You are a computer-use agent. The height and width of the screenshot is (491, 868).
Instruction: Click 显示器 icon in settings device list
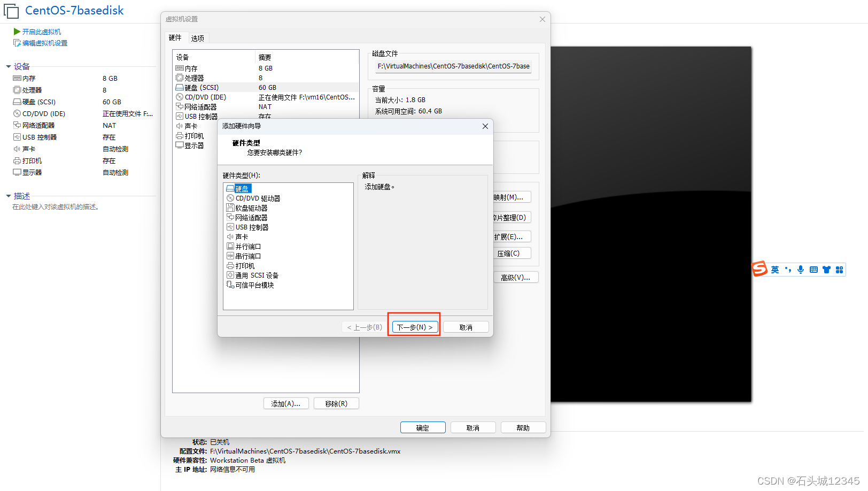[x=180, y=145]
